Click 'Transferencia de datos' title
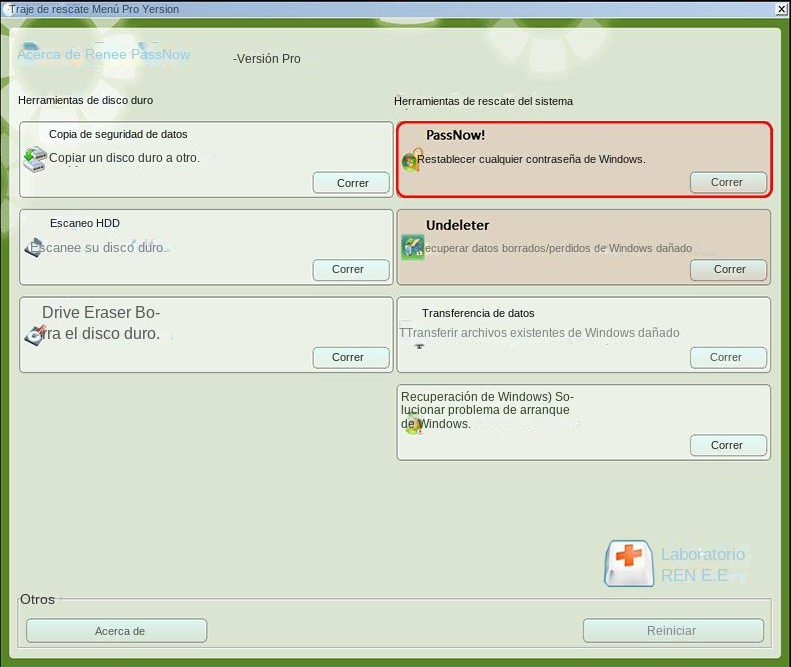 [478, 313]
